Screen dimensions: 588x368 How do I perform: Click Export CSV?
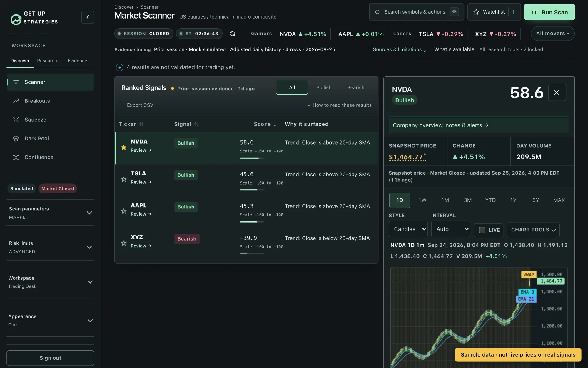tap(140, 105)
